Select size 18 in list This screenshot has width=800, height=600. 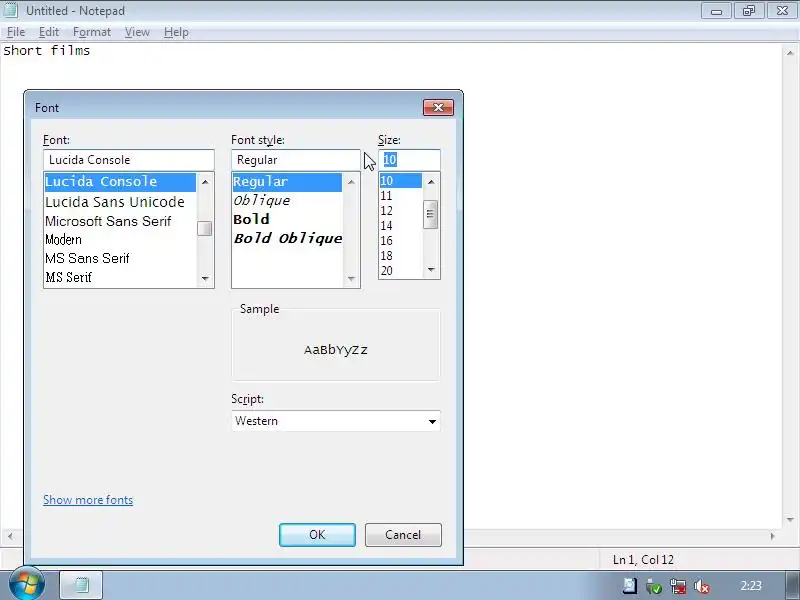[x=401, y=256]
